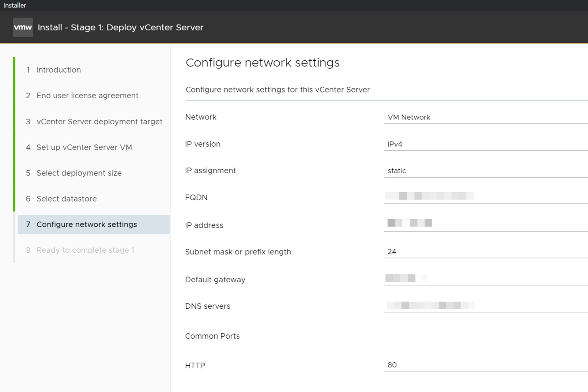Open the IP assignment dropdown showing static
This screenshot has height=392, width=588.
(x=486, y=171)
